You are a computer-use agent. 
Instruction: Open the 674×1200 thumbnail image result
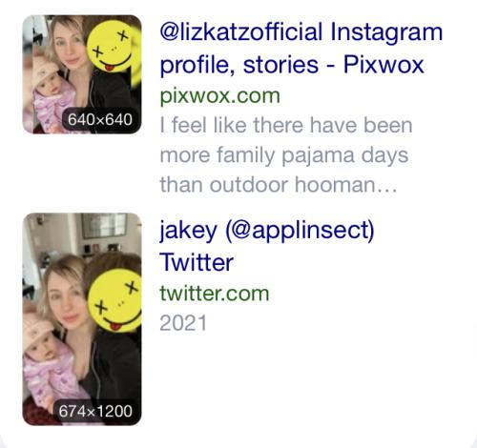pyautogui.click(x=82, y=319)
